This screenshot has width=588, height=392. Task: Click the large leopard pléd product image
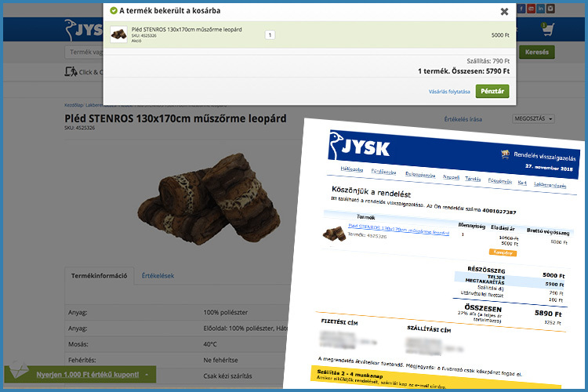pyautogui.click(x=209, y=199)
